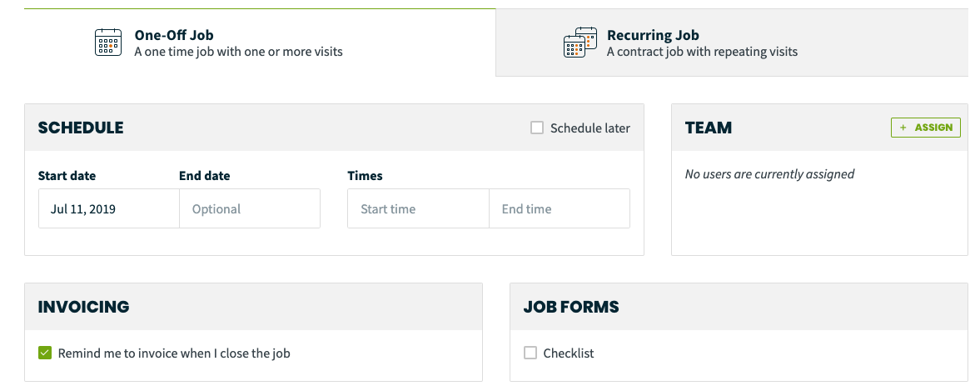The width and height of the screenshot is (980, 386).
Task: Click the Schedule later label text
Action: point(590,128)
